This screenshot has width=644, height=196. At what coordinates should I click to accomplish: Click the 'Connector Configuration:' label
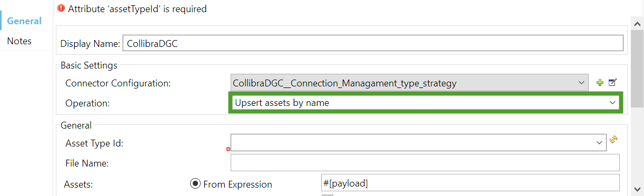coord(118,83)
